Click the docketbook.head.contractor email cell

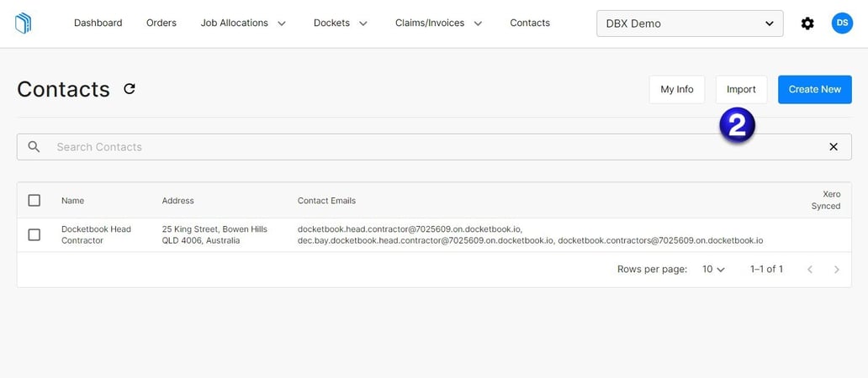coord(531,235)
